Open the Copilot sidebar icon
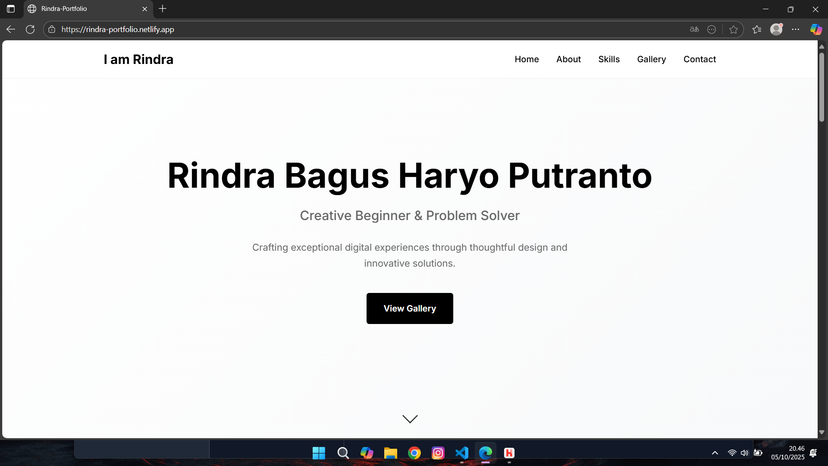The height and width of the screenshot is (466, 828). (x=816, y=30)
